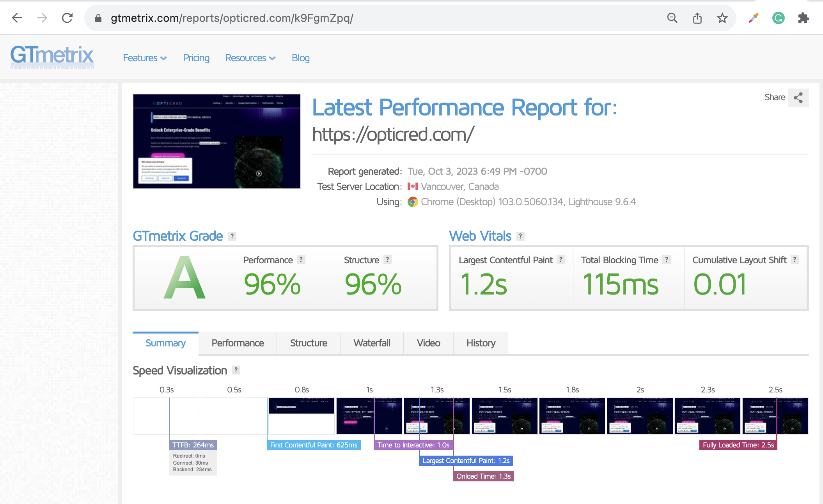This screenshot has height=504, width=823.
Task: Click 'Connect: 30ms' in TTFB details
Action: [190, 463]
